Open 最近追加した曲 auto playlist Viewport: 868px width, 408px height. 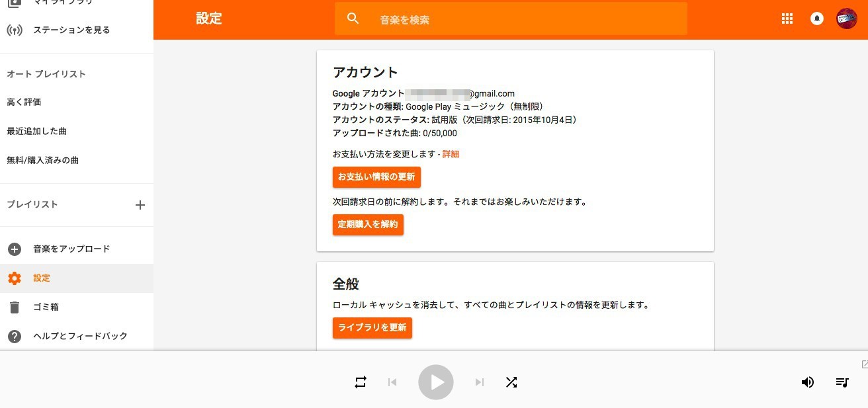pos(36,131)
